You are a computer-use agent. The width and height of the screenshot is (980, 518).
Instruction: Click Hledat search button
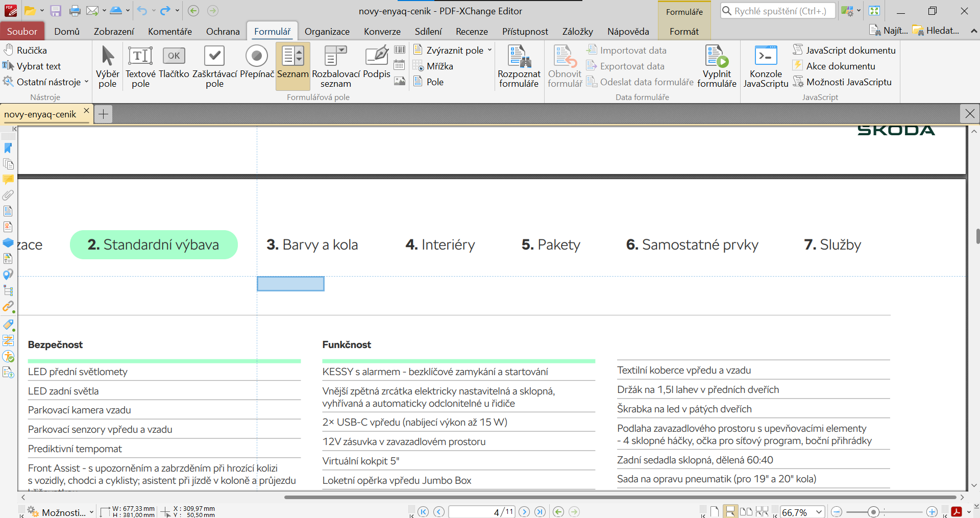[x=936, y=31]
